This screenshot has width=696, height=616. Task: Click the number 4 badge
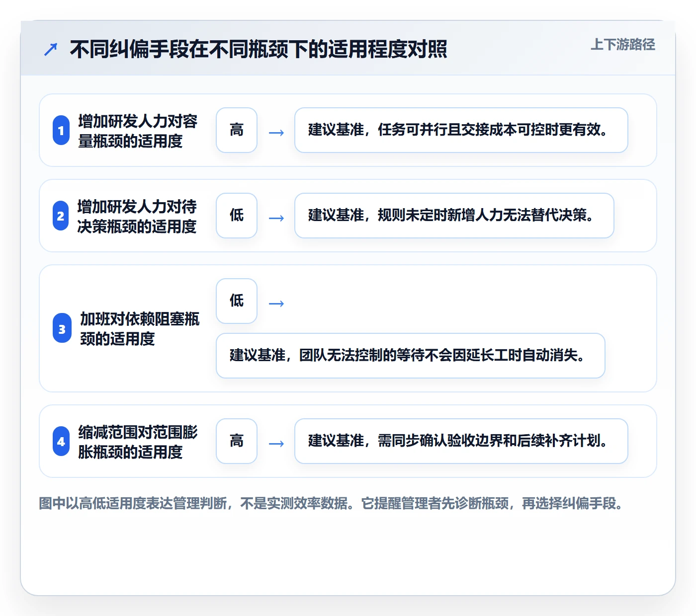61,441
